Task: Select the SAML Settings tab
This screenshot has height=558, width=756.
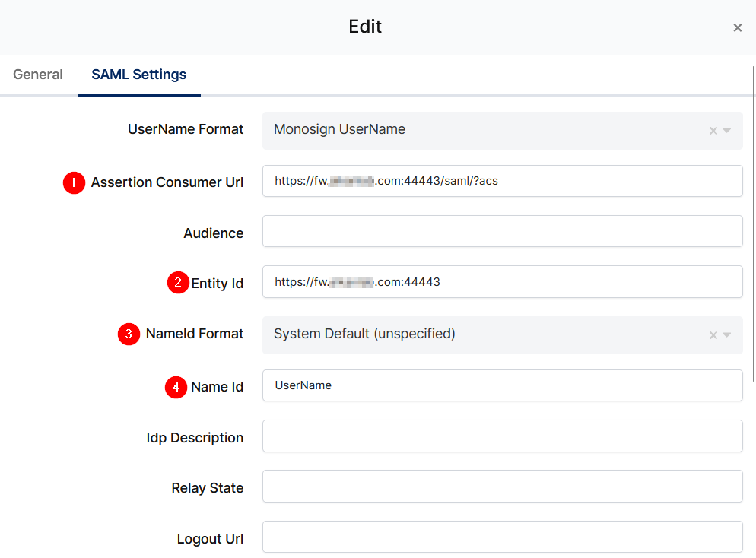Action: click(x=138, y=75)
